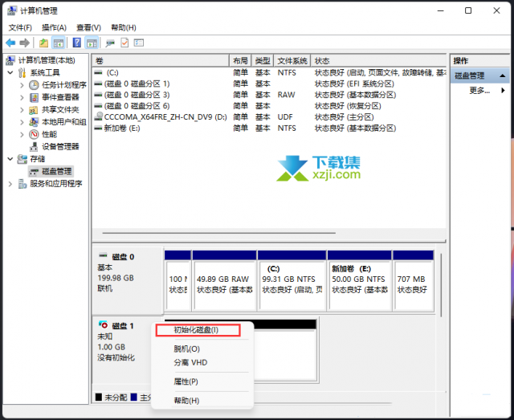Image resolution: width=514 pixels, height=420 pixels.
Task: Click the Refresh/connect toolbar icon
Action: (x=110, y=43)
